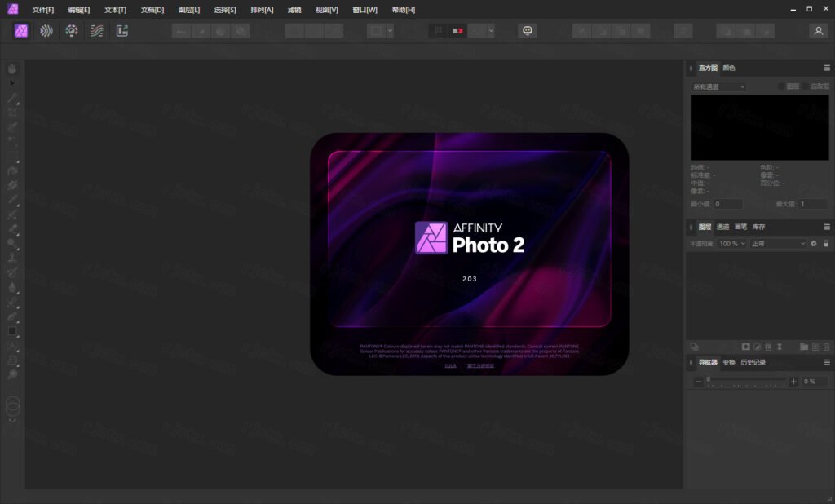Open the 文本[T] menu
The image size is (835, 504).
116,10
